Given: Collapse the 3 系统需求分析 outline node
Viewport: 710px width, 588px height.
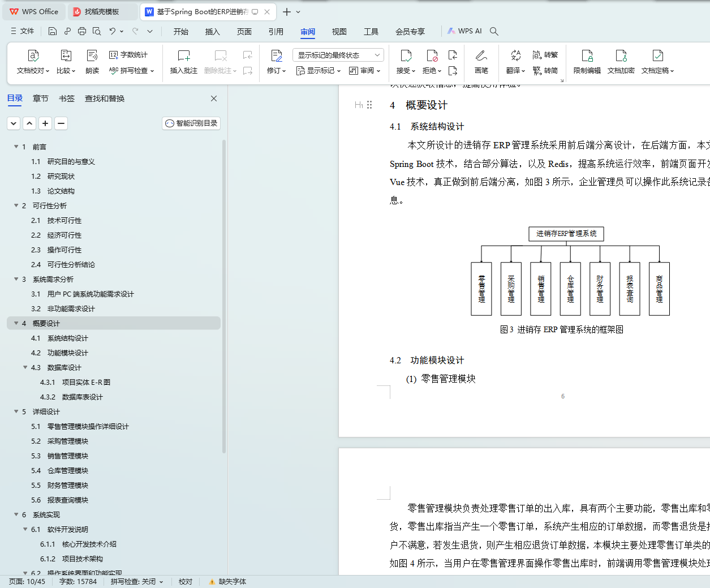Looking at the screenshot, I should [x=16, y=279].
